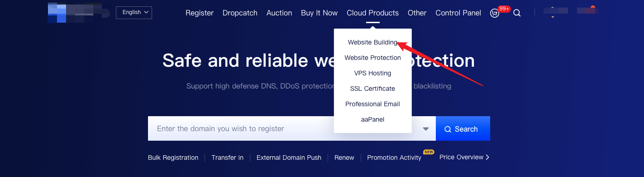Click the Transfer in link
This screenshot has width=644, height=177.
227,157
